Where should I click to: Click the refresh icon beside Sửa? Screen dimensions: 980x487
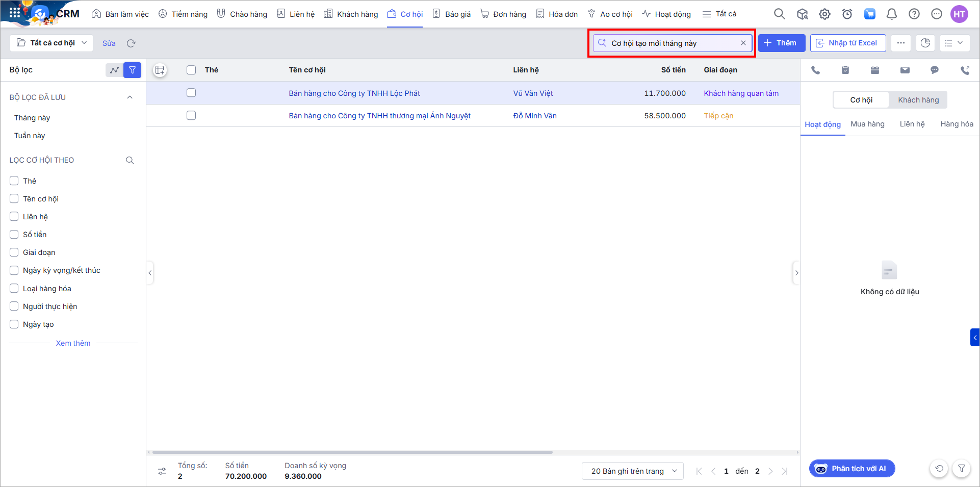pyautogui.click(x=131, y=43)
